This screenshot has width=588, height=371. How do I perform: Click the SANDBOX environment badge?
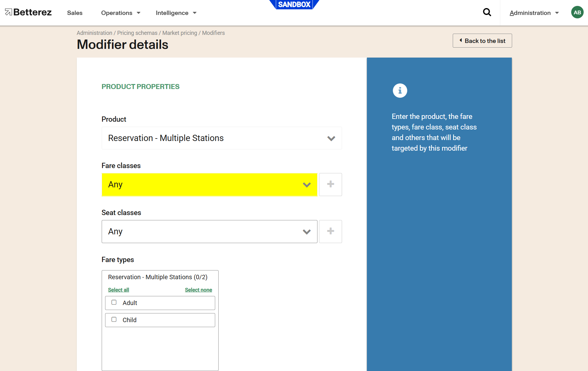(x=294, y=5)
